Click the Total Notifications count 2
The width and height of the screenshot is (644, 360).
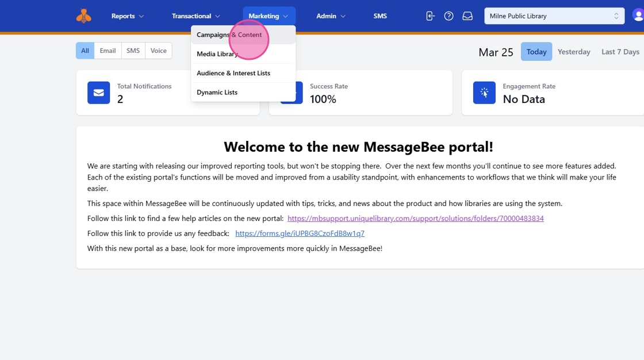click(120, 99)
